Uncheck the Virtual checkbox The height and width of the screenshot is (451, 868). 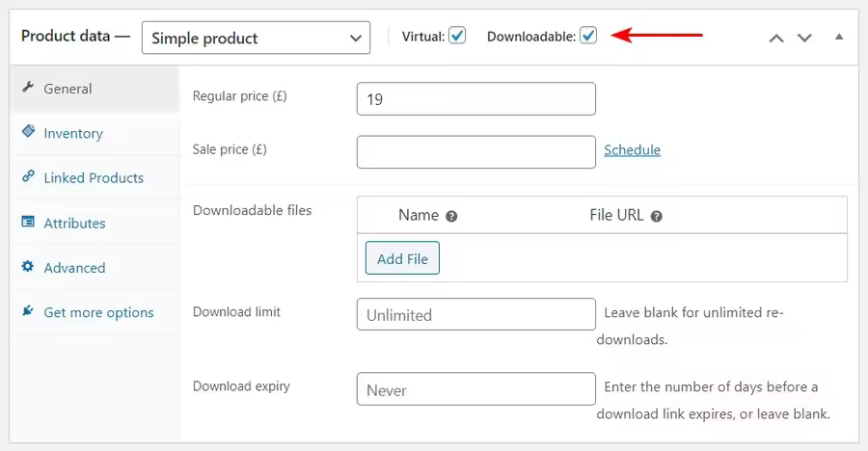457,36
